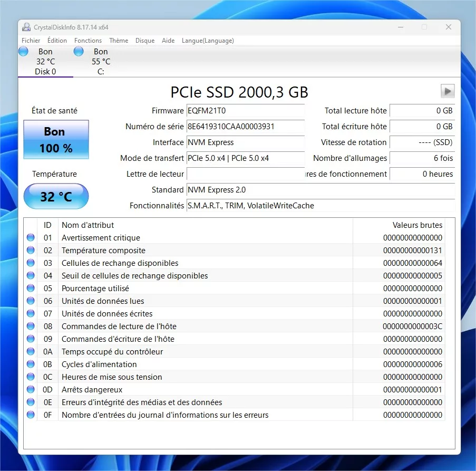Click the PCIe SSD 2000,3 GB title

[239, 92]
